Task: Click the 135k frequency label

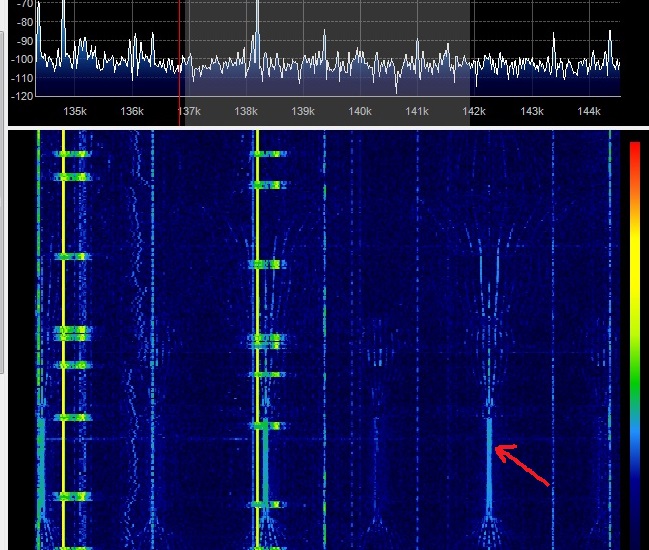Action: coord(75,111)
